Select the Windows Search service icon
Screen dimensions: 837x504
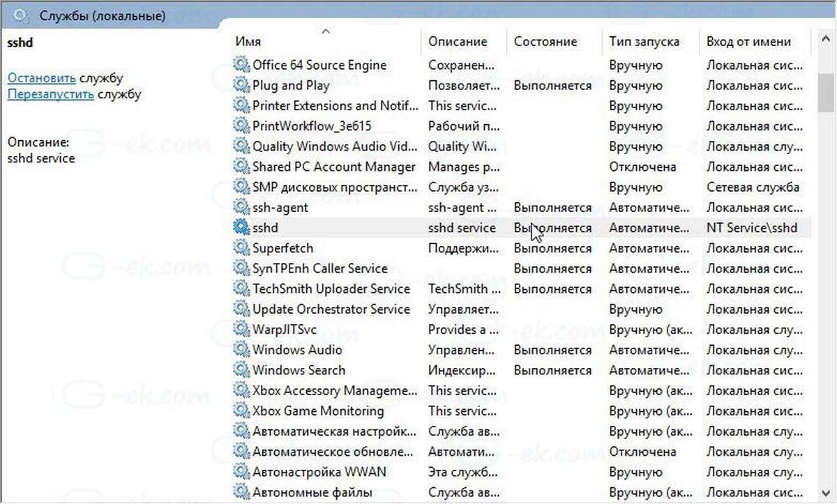pos(241,370)
